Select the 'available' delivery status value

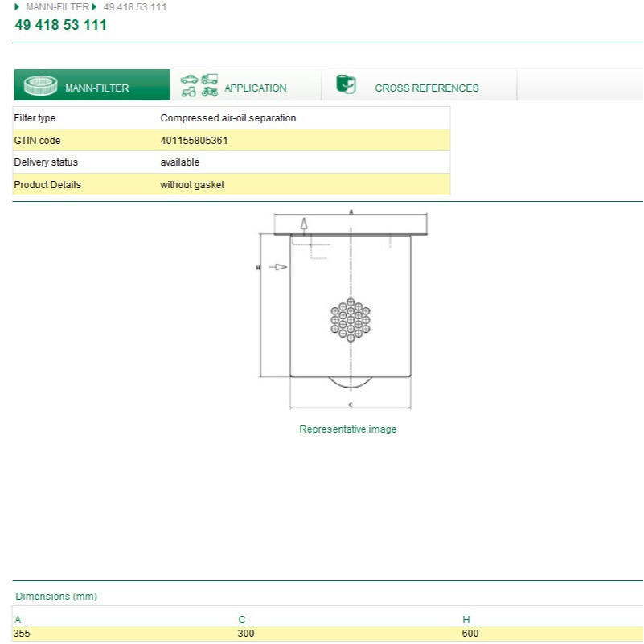(180, 162)
